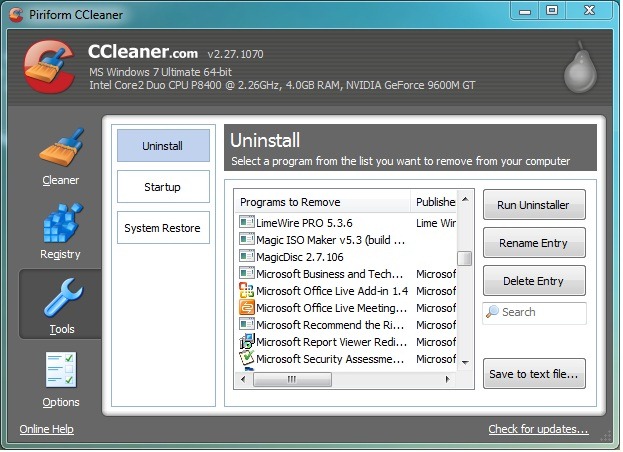This screenshot has height=452, width=623.
Task: Select Microsoft Business and Tech entry
Action: (330, 274)
